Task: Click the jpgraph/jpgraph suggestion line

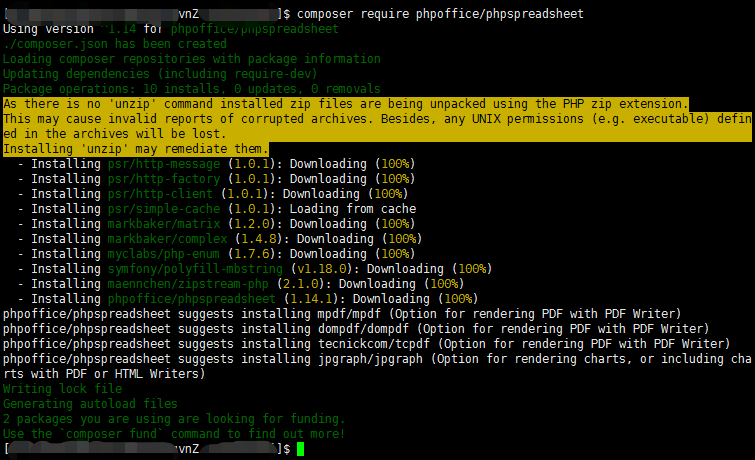Action: click(x=377, y=358)
